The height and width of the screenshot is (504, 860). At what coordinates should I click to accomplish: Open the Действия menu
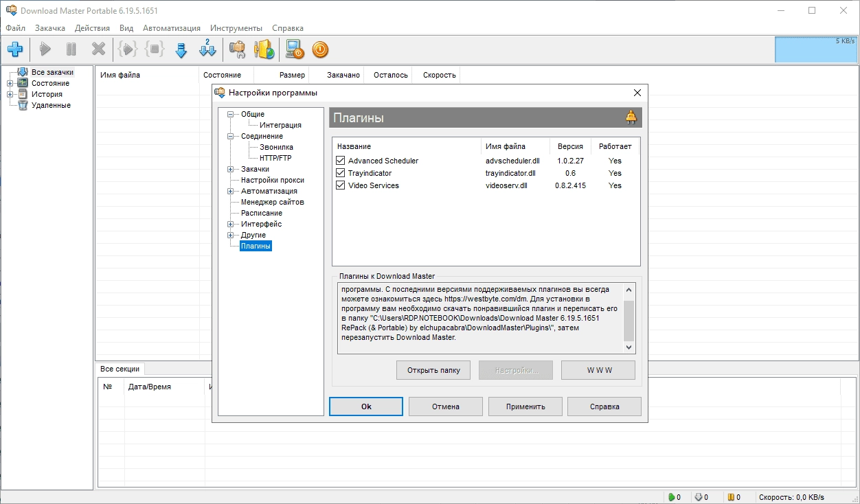[x=92, y=28]
